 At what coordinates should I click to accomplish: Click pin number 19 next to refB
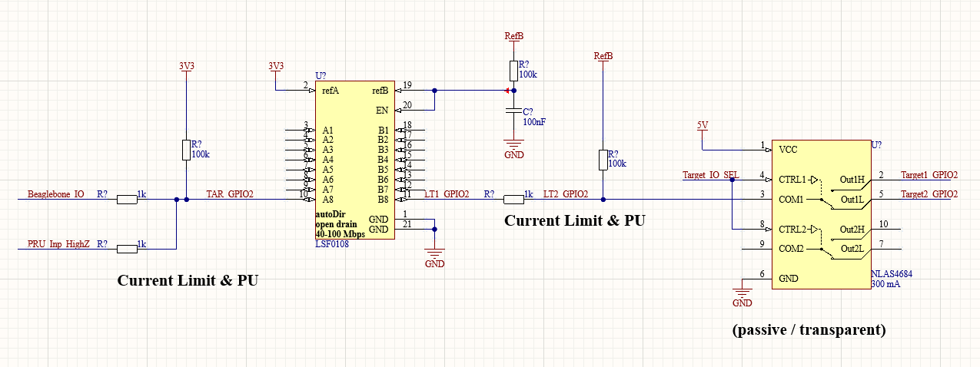407,85
